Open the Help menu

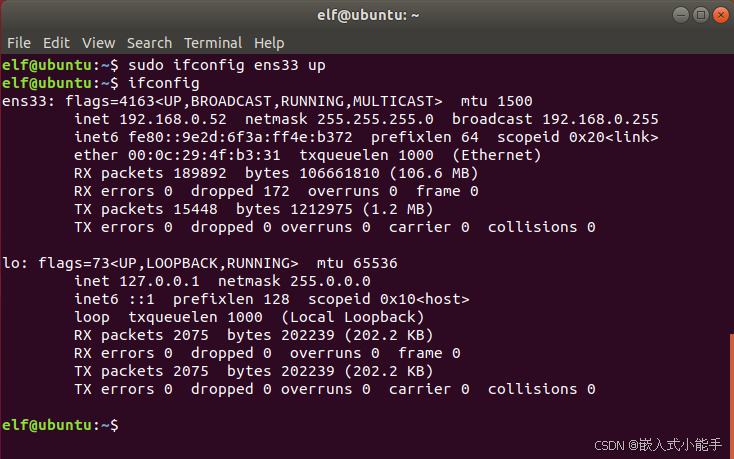tap(269, 43)
